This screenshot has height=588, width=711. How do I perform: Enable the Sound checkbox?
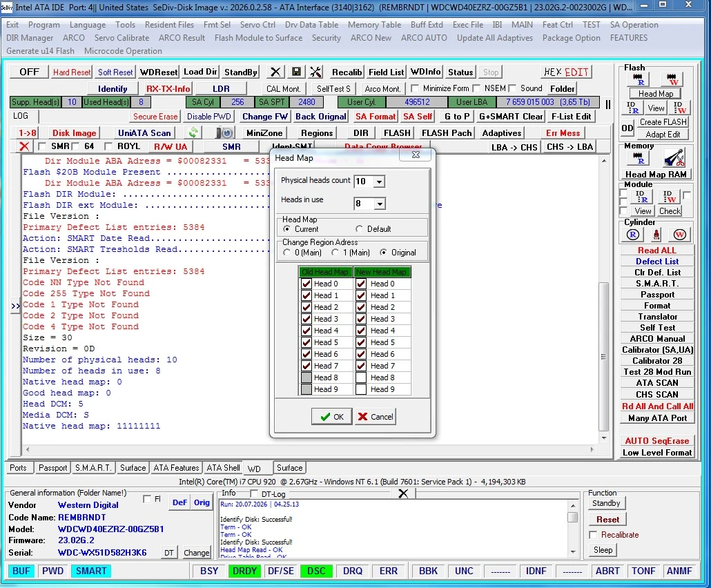[513, 88]
